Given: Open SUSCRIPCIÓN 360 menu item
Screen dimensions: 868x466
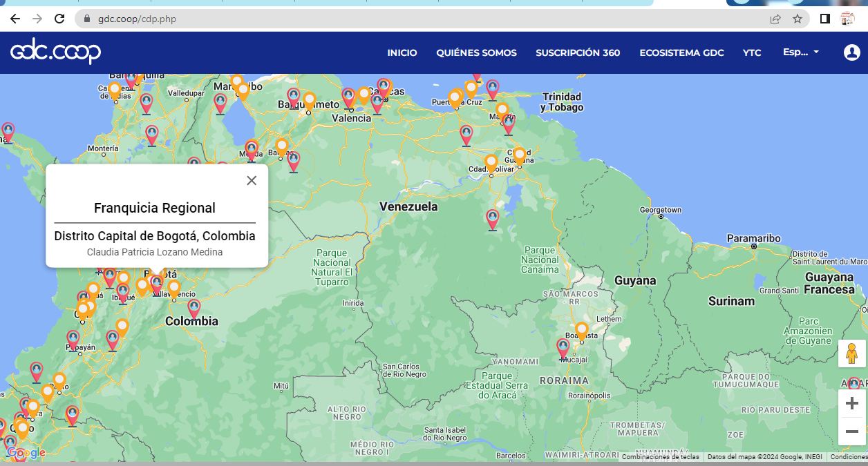Looking at the screenshot, I should click(578, 52).
